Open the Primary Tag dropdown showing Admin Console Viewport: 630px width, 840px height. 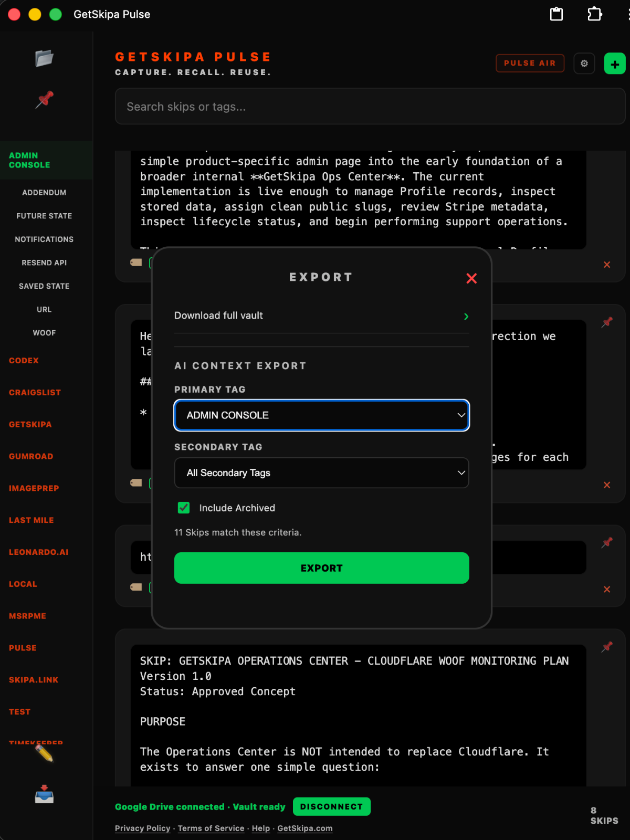click(321, 415)
